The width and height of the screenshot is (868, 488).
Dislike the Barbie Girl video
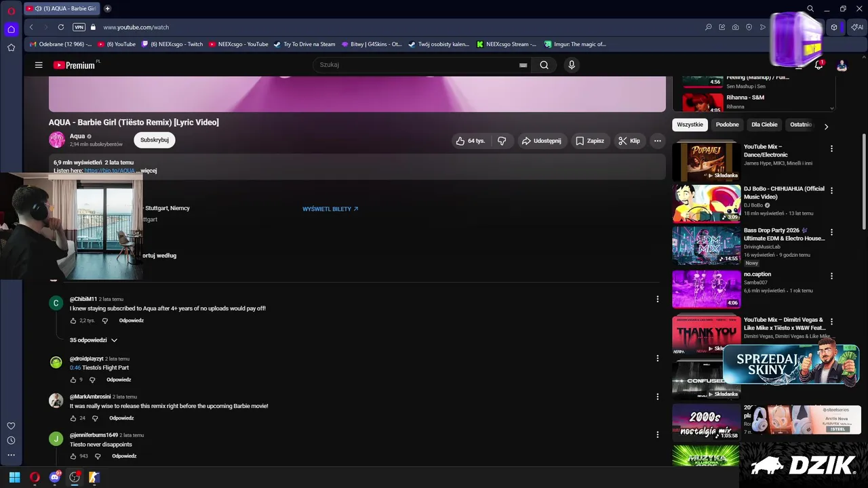pyautogui.click(x=502, y=141)
